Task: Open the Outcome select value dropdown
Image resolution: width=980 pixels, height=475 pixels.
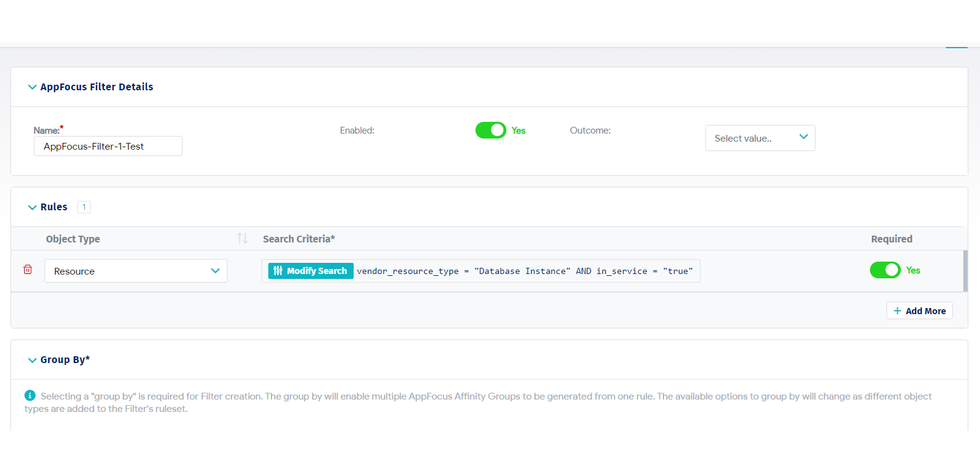Action: click(760, 138)
